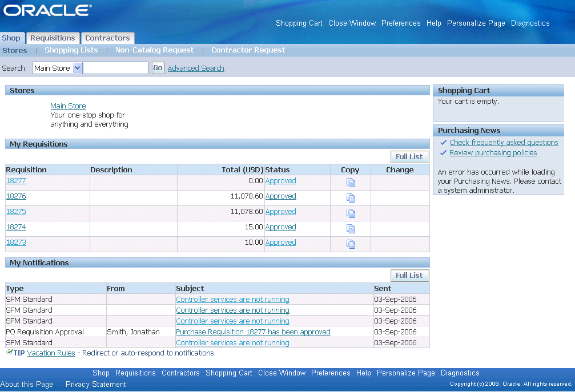Open Preferences in top header

pos(401,23)
